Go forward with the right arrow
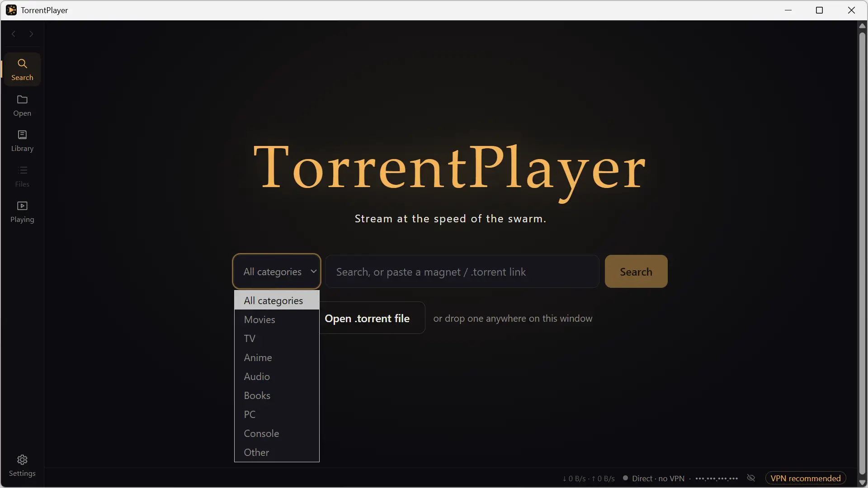Image resolution: width=868 pixels, height=488 pixels. [31, 34]
